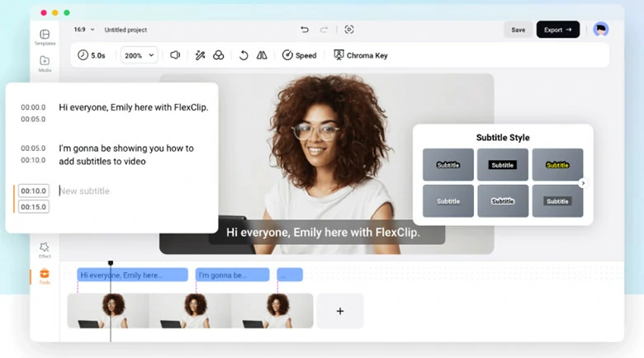The height and width of the screenshot is (358, 644).
Task: Open the Templates sidebar panel
Action: click(45, 37)
